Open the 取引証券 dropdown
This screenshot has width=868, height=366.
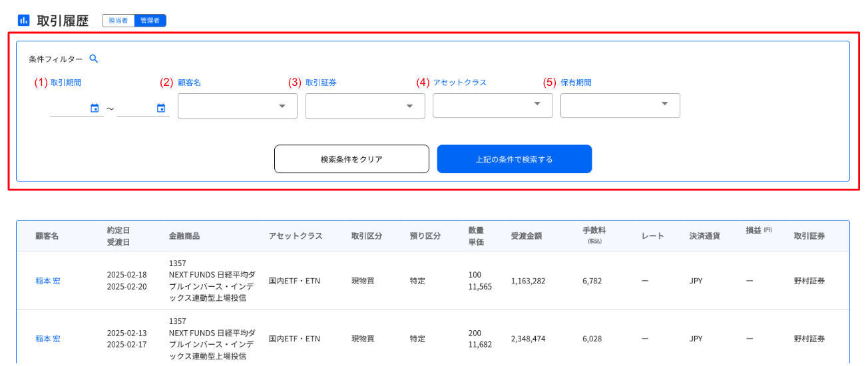365,106
